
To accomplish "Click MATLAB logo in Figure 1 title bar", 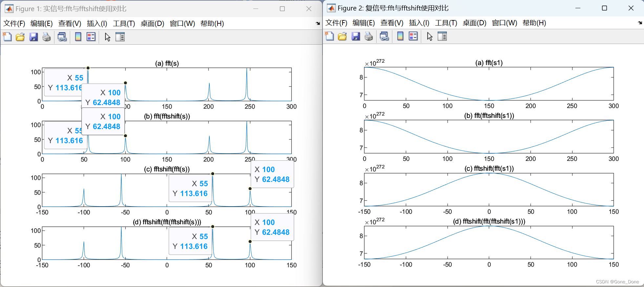I will (x=9, y=9).
